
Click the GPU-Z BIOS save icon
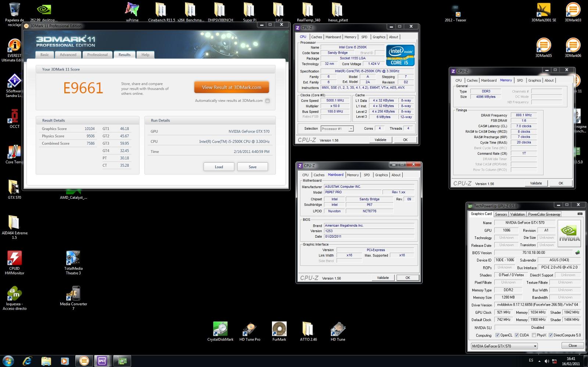(x=577, y=252)
